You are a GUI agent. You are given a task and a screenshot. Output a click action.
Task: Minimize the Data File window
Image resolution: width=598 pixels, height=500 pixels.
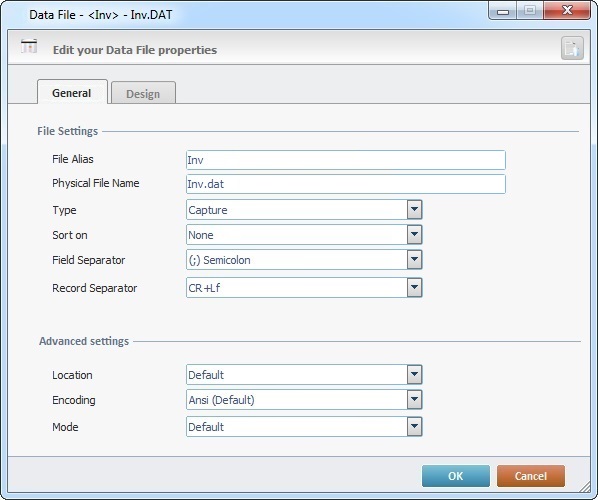(x=503, y=11)
